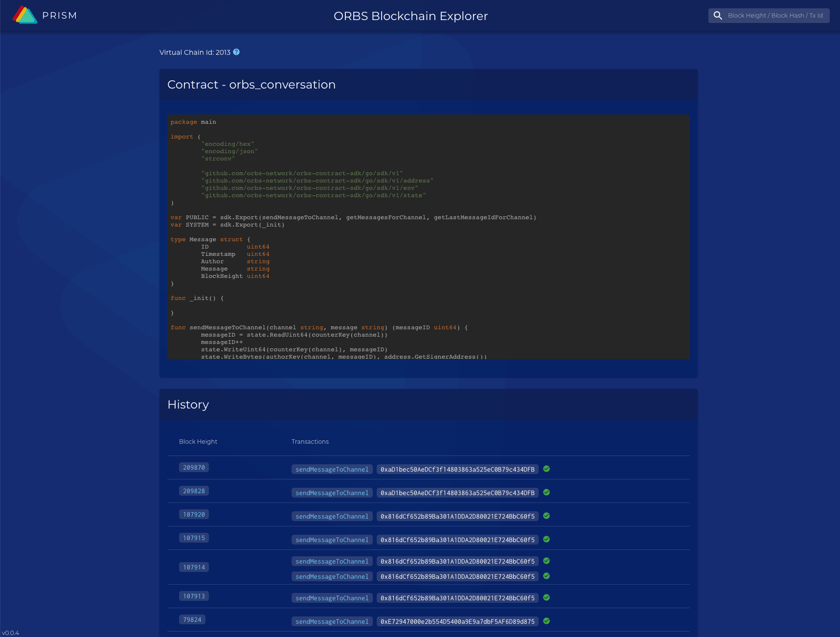Click green checkmark in block 79824 row
This screenshot has height=637, width=840.
click(x=546, y=621)
